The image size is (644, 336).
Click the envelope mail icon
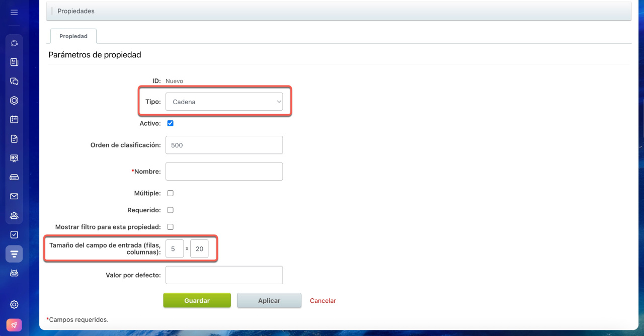[x=14, y=196]
